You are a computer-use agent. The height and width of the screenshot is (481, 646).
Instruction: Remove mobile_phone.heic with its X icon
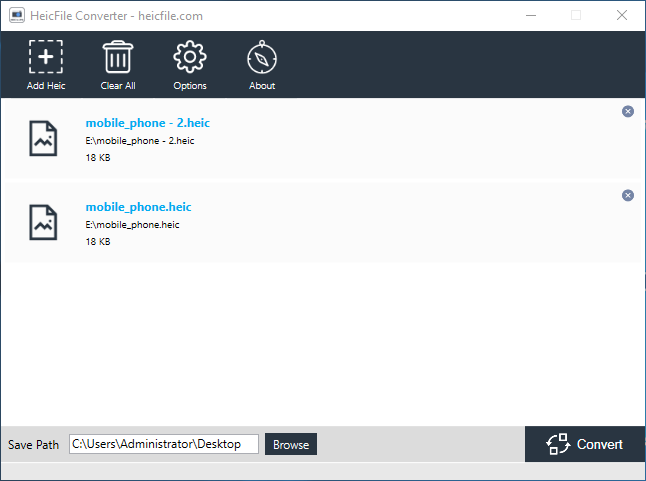(627, 195)
